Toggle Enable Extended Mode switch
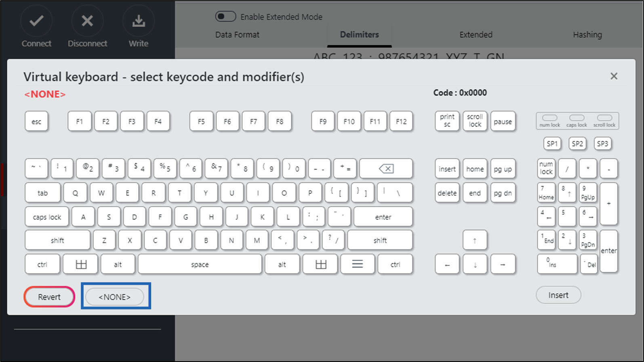644x362 pixels. coord(225,17)
